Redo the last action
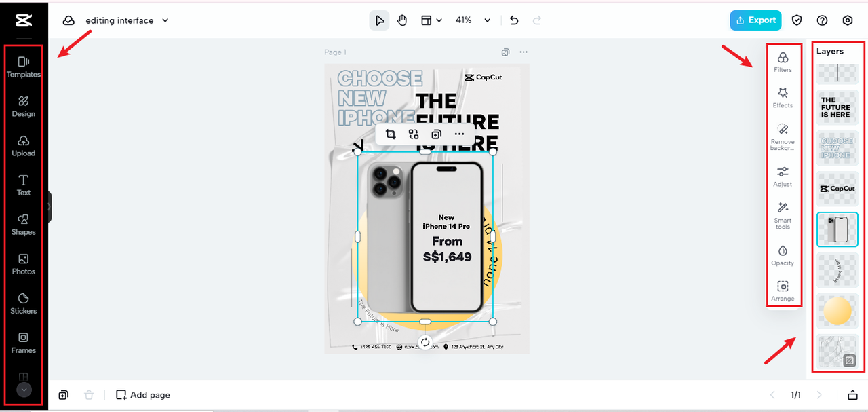868x412 pixels. point(537,20)
